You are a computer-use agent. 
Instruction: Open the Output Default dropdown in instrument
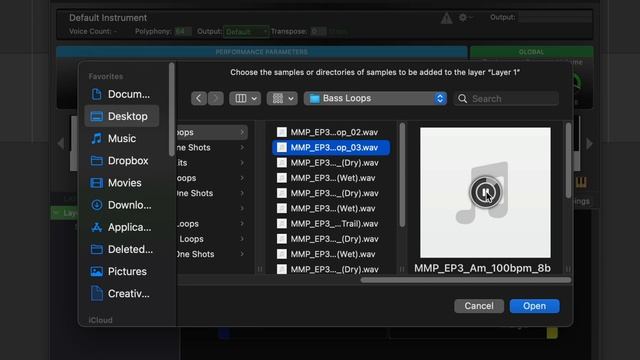point(246,31)
